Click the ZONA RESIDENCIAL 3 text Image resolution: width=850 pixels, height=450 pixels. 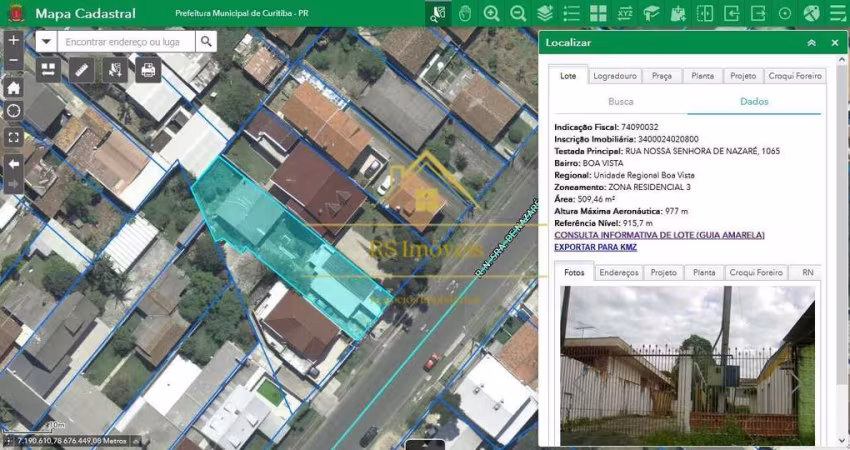(649, 187)
